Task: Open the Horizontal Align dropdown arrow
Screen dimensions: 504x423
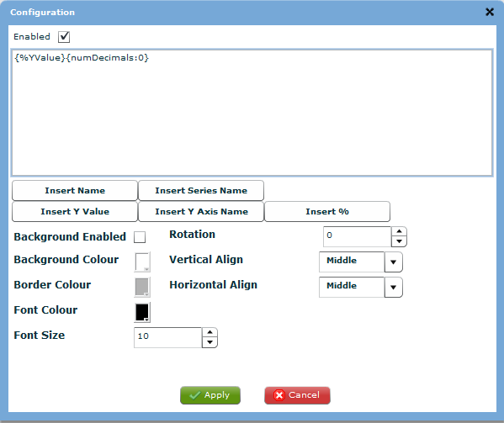Action: pyautogui.click(x=393, y=287)
